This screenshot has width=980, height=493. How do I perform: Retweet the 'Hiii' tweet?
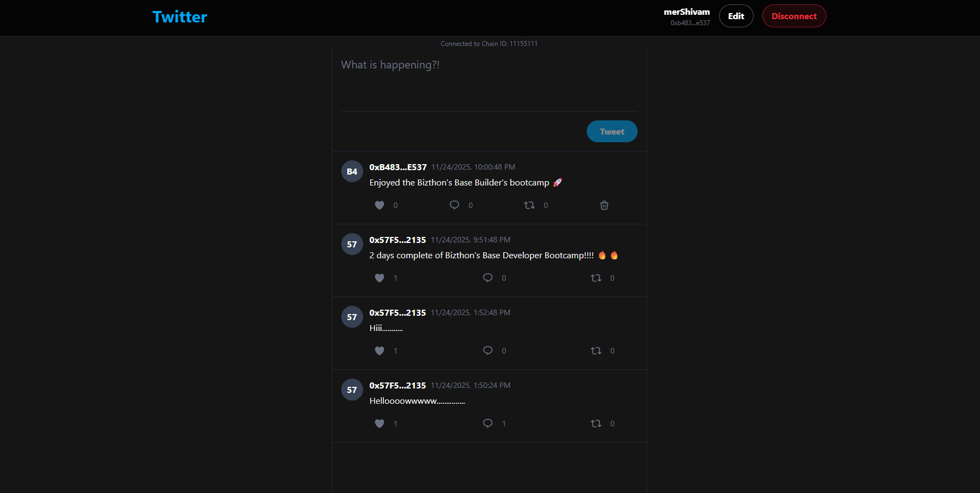pyautogui.click(x=596, y=351)
